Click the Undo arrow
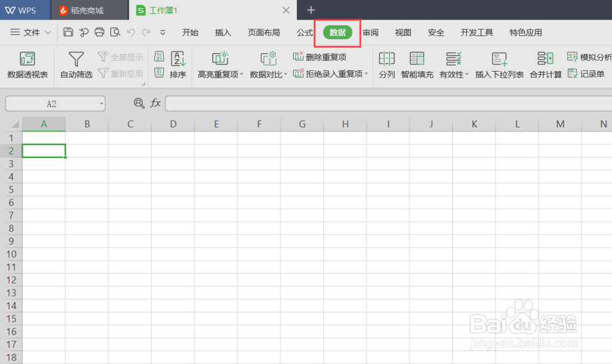The image size is (612, 364). tap(131, 32)
